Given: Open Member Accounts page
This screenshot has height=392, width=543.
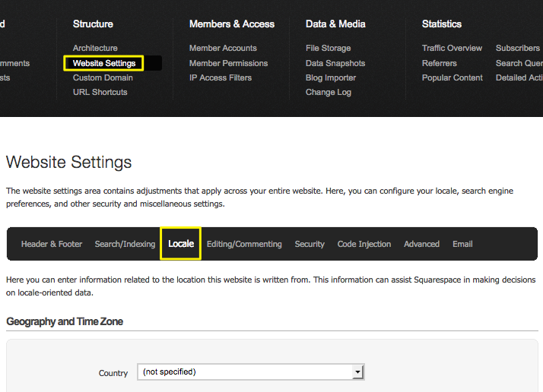Looking at the screenshot, I should (223, 48).
